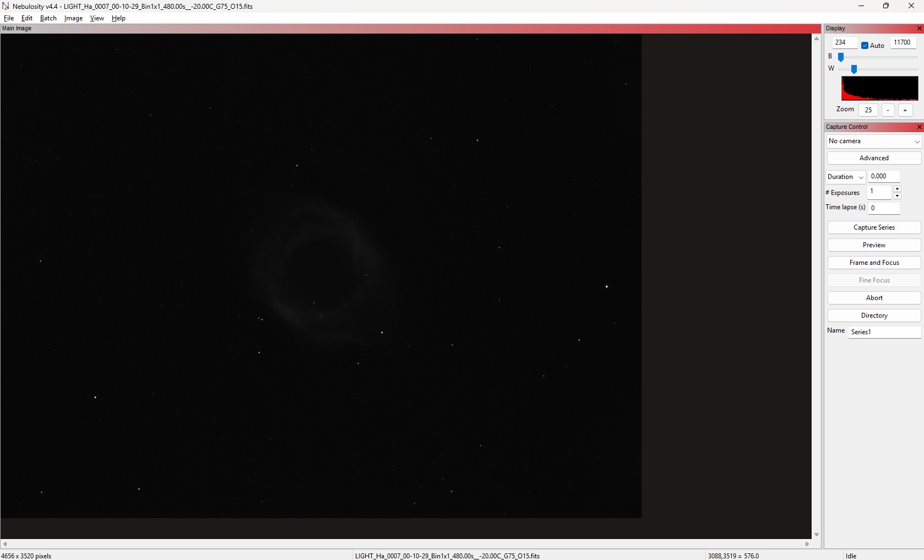Edit the Series1 name field
Screen dimensions: 924x560
coord(883,332)
